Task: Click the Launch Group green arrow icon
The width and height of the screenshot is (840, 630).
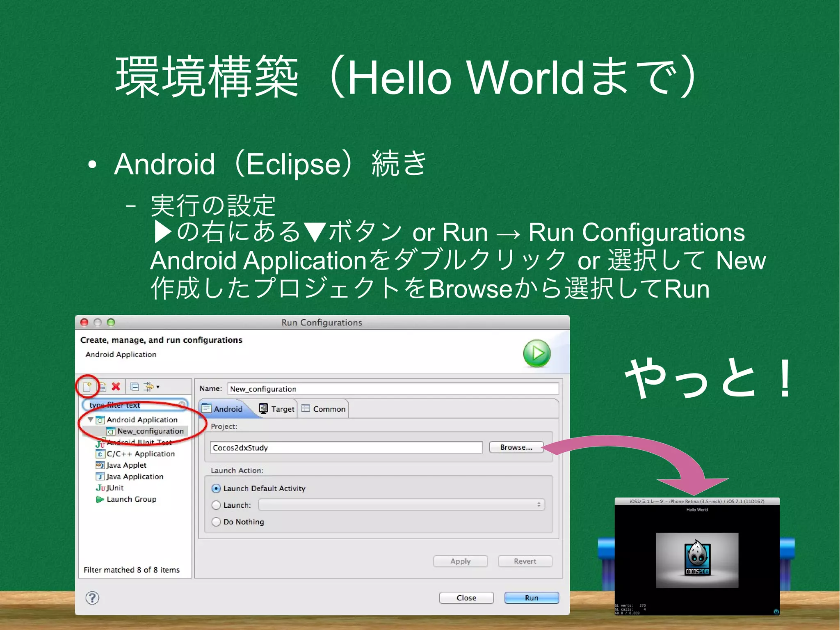Action: point(100,499)
